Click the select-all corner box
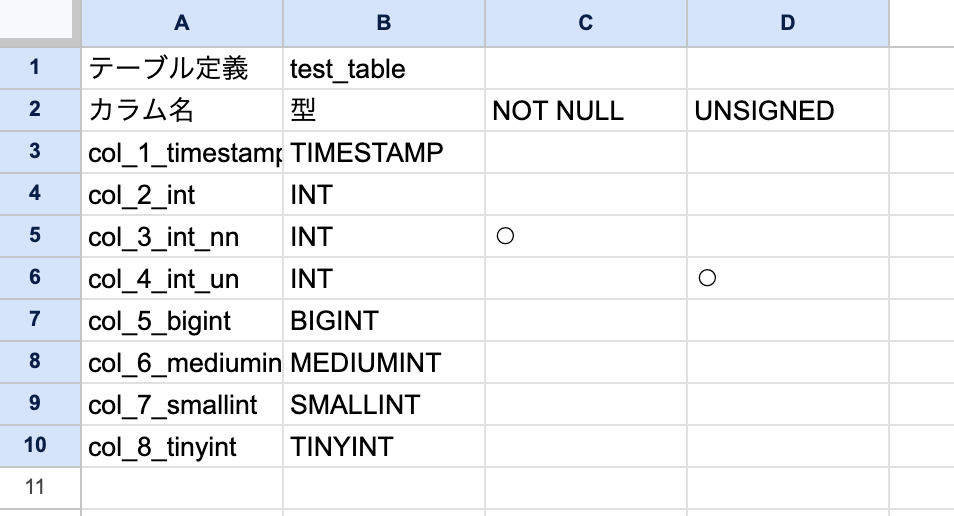Viewport: 954px width, 516px height. click(40, 23)
